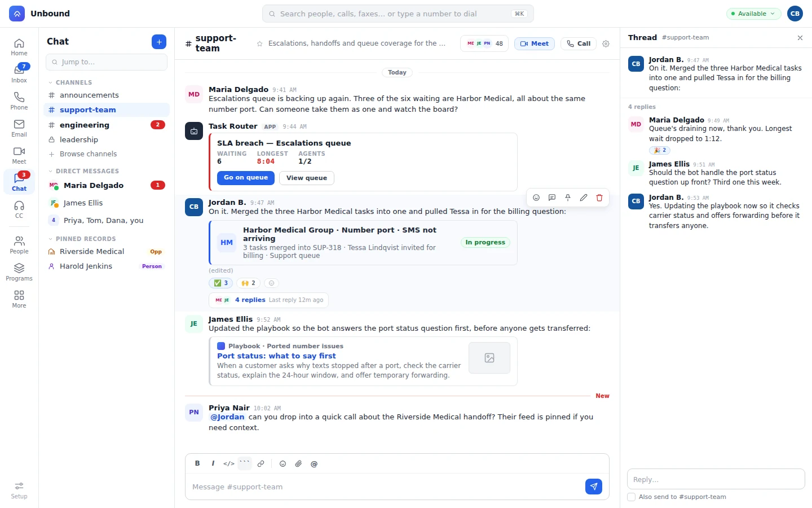This screenshot has height=508, width=812.
Task: Go to the Phone section
Action: pos(19,101)
